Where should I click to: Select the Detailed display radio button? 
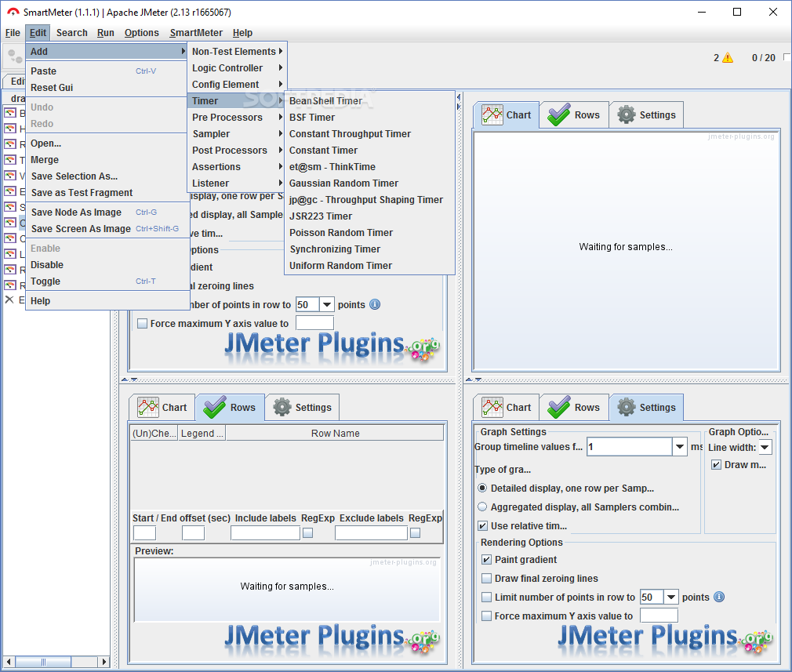(x=482, y=488)
